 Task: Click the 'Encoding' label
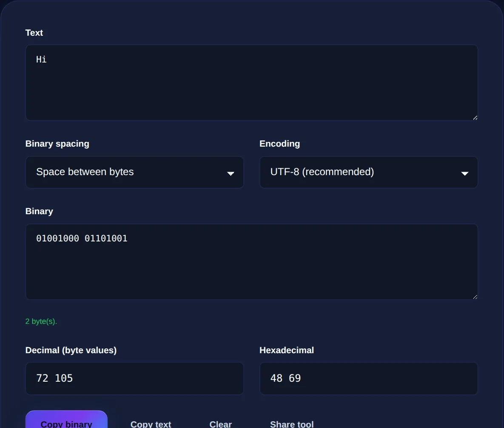coord(279,144)
